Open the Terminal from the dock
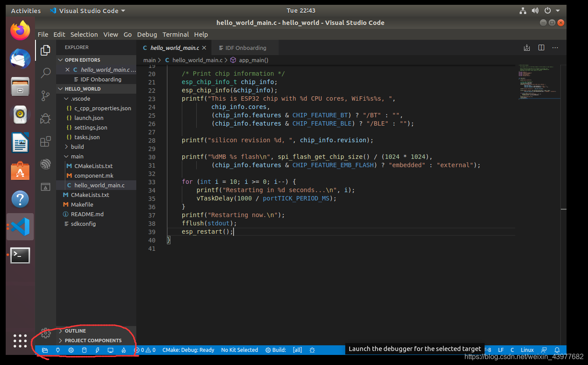 click(20, 255)
